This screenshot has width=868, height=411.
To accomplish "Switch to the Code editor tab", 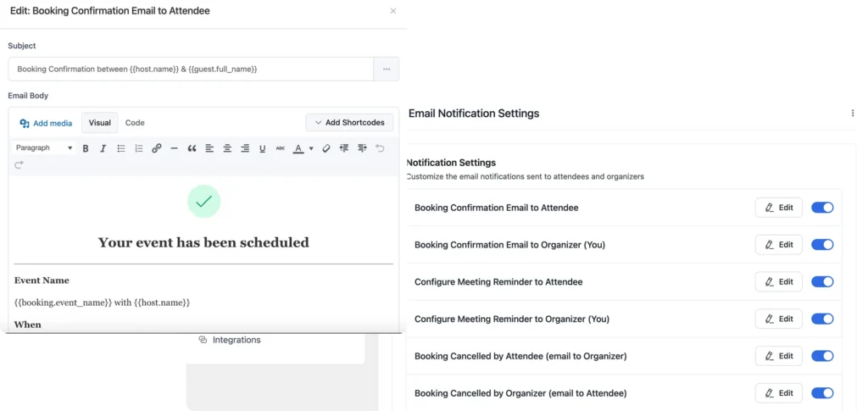I will click(135, 123).
